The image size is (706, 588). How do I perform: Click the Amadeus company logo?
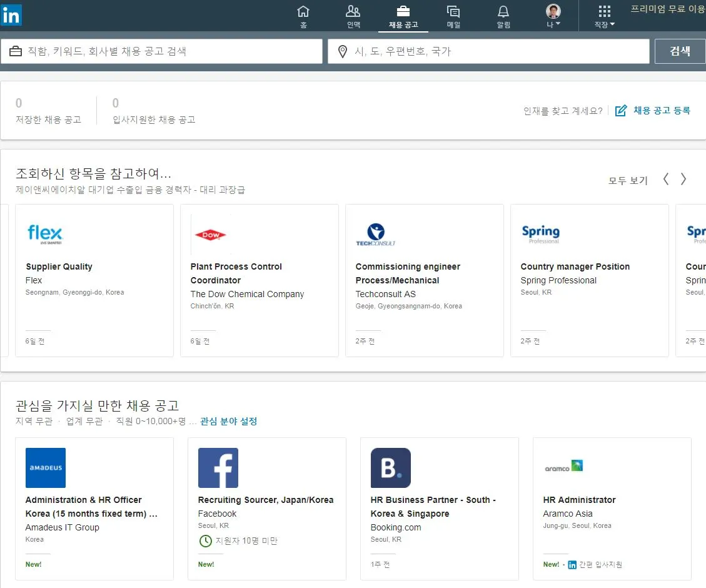[46, 468]
